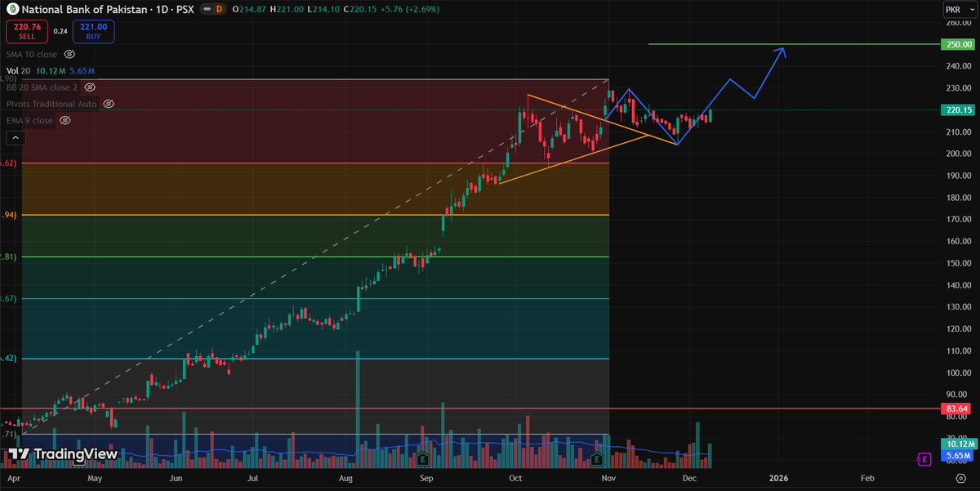Click the Pivots Traditional Auto legend label

point(51,104)
